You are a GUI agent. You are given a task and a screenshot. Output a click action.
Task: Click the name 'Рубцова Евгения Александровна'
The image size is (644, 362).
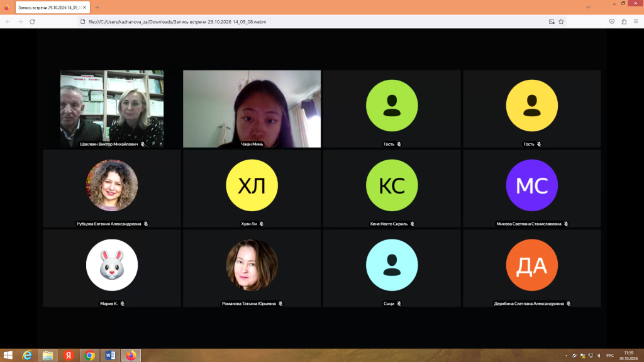[x=109, y=224]
